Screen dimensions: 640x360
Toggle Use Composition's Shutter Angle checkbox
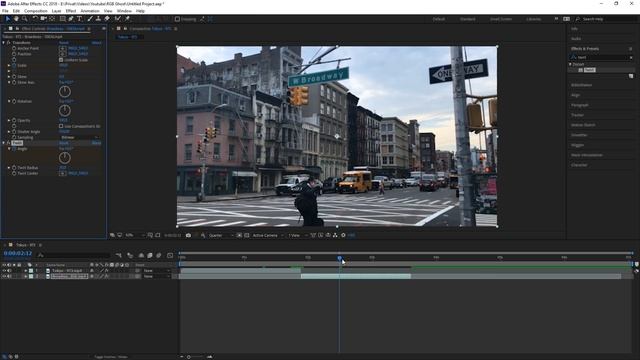(x=61, y=127)
